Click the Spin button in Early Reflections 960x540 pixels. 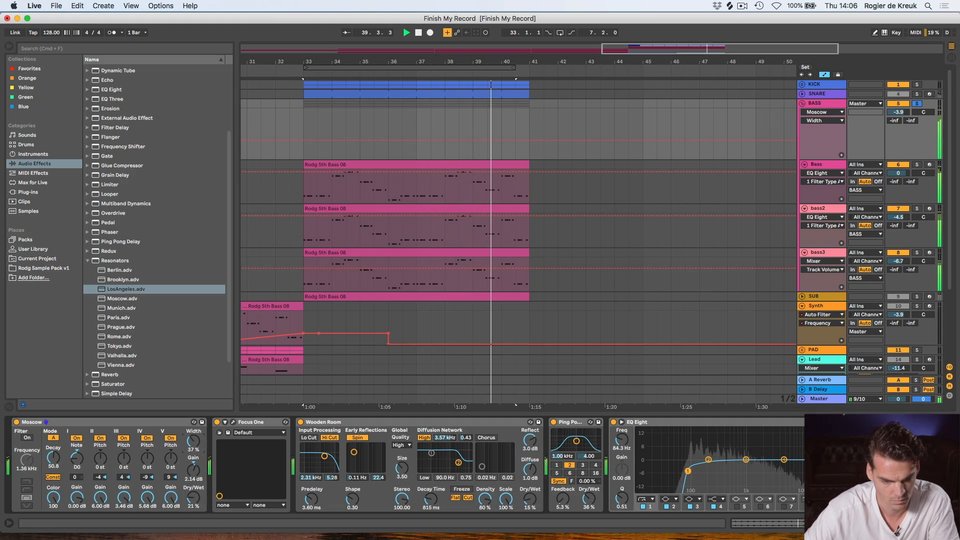click(357, 438)
